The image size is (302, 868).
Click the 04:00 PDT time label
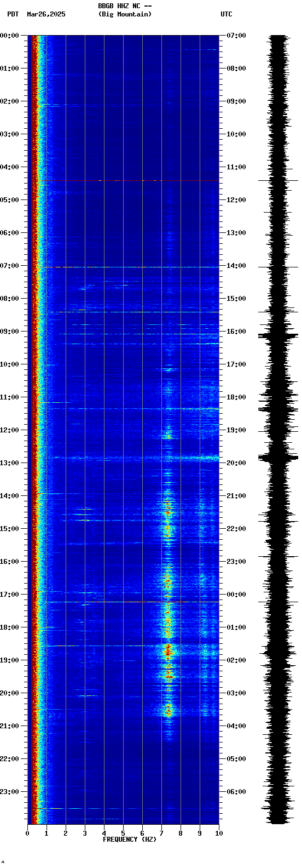coord(9,167)
